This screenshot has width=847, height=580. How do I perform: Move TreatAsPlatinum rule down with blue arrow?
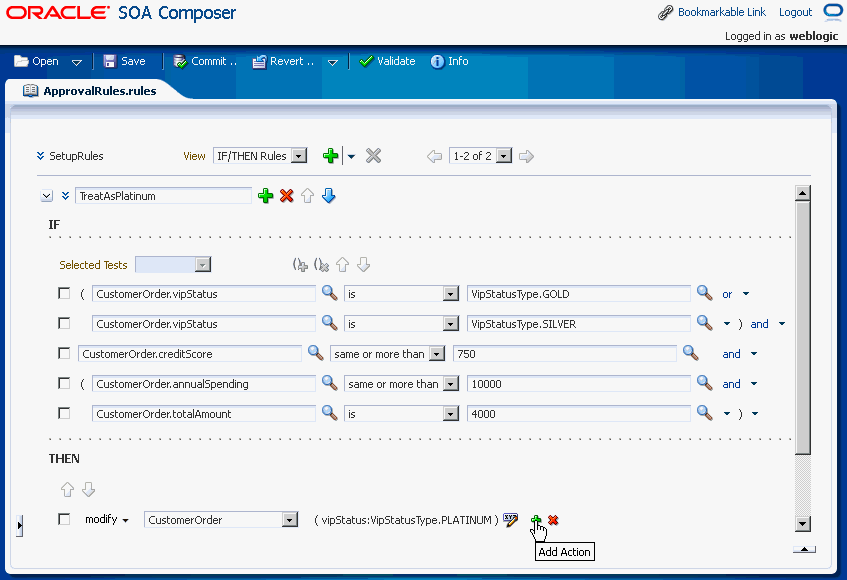point(328,195)
